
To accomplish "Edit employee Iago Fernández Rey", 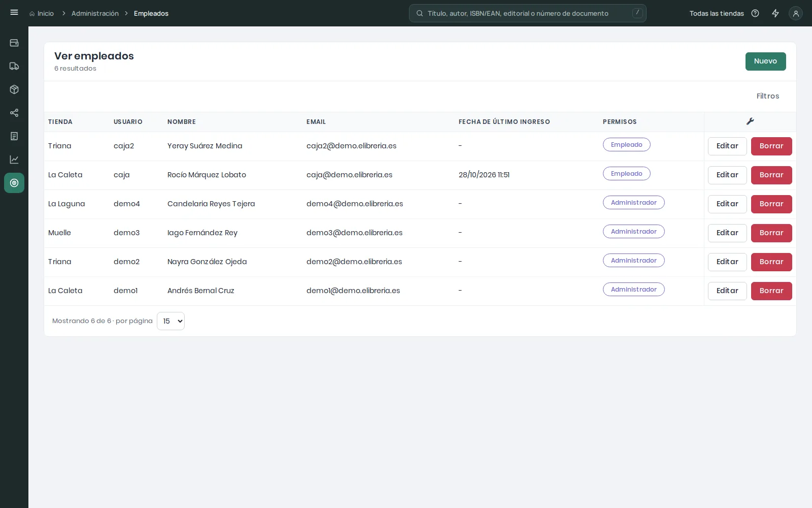I will click(x=727, y=233).
